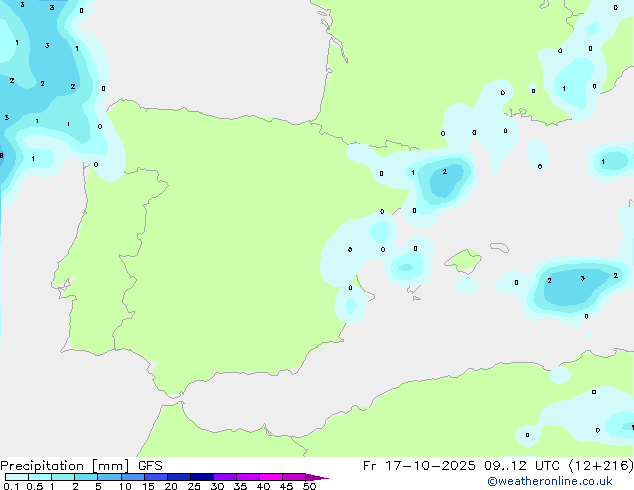Click the '45' legend scale label
The image size is (634, 490).
(286, 486)
